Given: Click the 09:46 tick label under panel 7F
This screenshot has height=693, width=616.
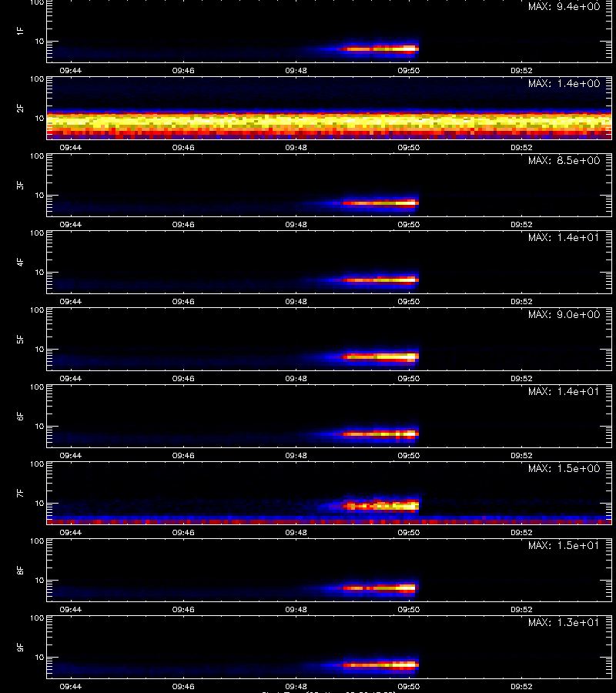Looking at the screenshot, I should tap(183, 533).
